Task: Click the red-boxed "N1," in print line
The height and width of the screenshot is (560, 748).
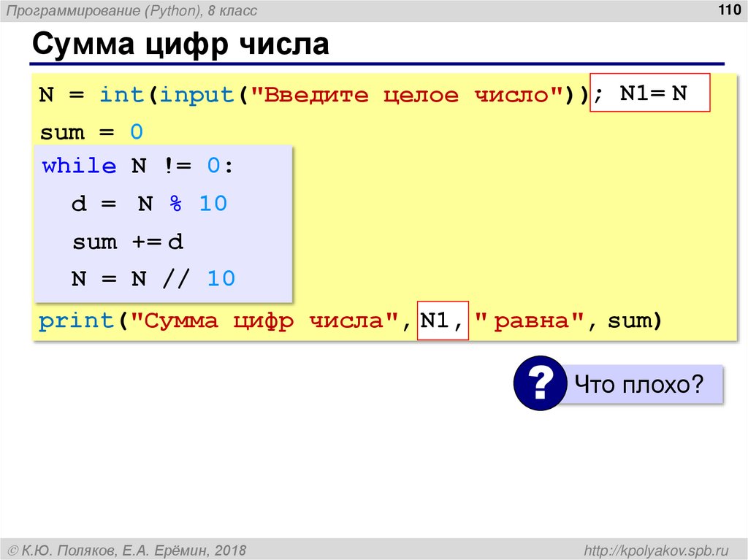Action: tap(443, 321)
